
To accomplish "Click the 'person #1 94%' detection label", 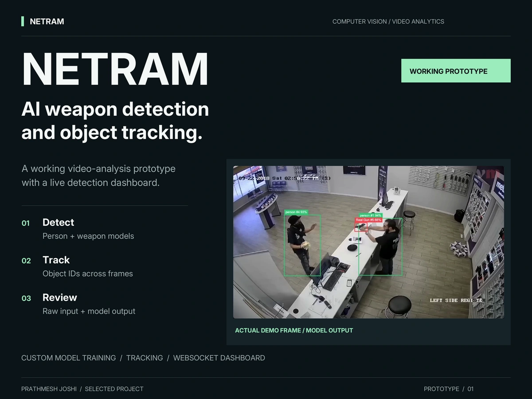I will coord(370,215).
